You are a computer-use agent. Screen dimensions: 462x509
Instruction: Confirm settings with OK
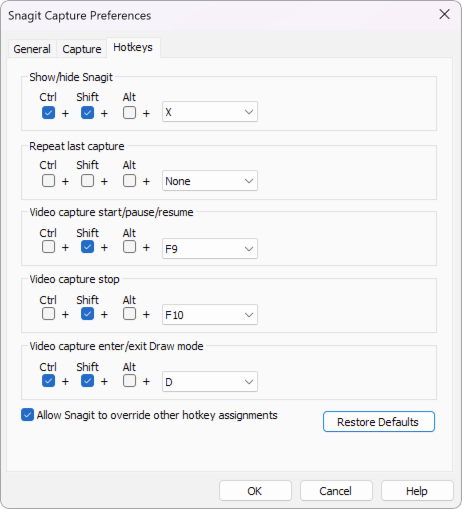click(x=255, y=491)
